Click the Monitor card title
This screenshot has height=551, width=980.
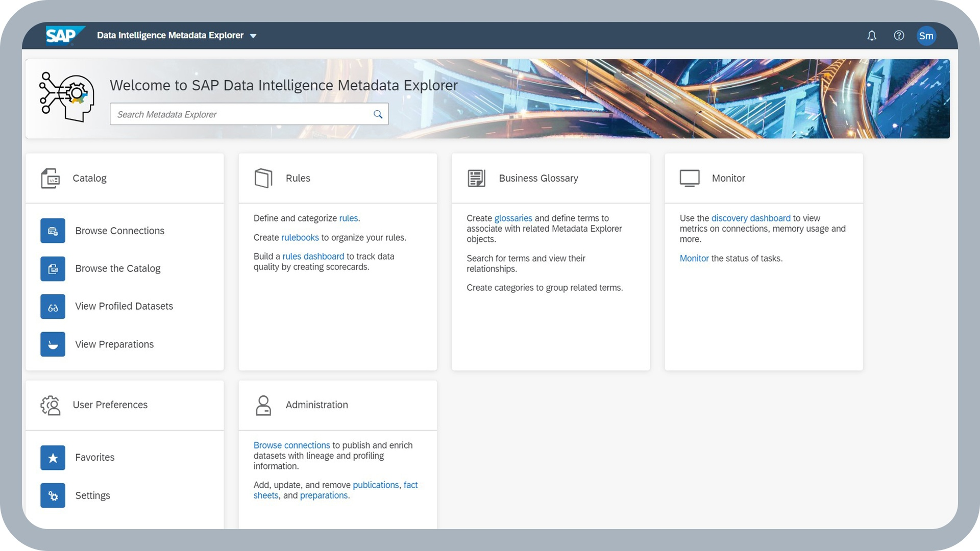pos(728,179)
